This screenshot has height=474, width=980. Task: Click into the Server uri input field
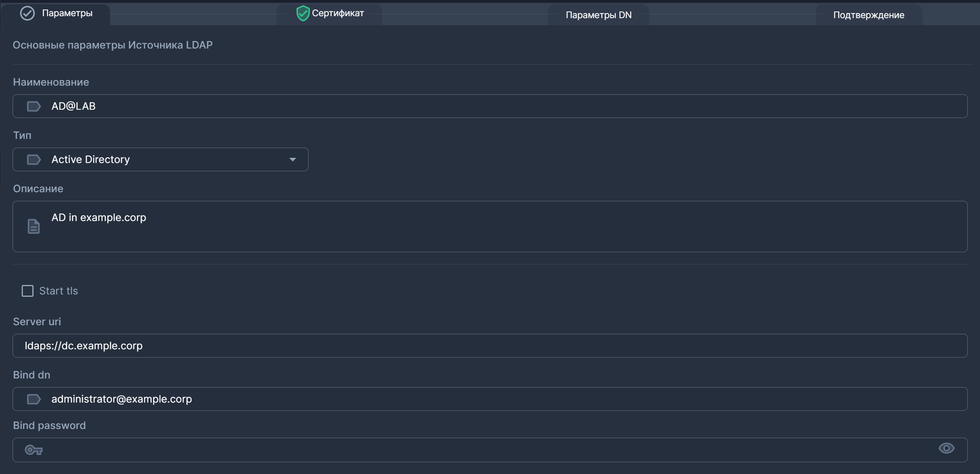point(489,346)
